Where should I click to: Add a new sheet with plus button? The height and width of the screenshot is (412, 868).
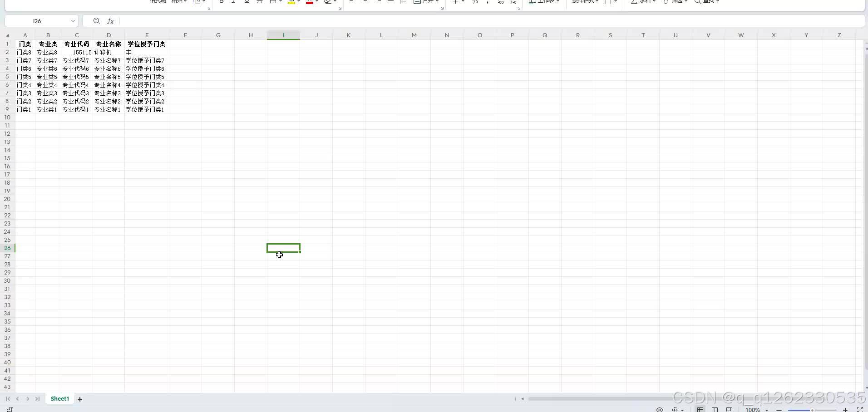tap(80, 399)
